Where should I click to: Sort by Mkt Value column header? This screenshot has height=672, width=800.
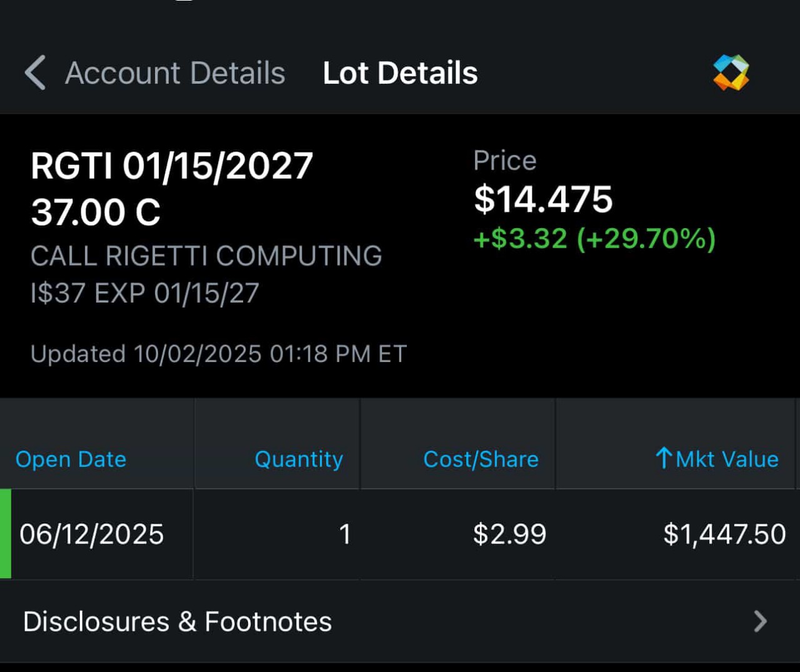click(x=727, y=459)
